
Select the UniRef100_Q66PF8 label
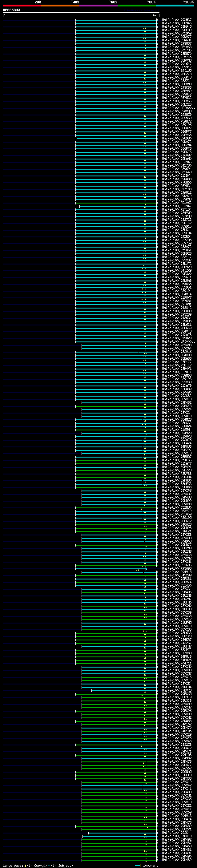(x=177, y=78)
